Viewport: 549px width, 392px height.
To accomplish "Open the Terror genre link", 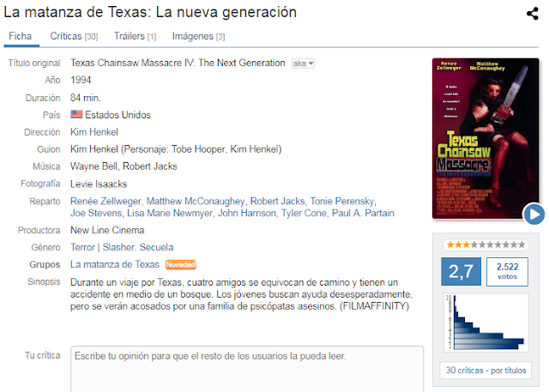I will [82, 247].
